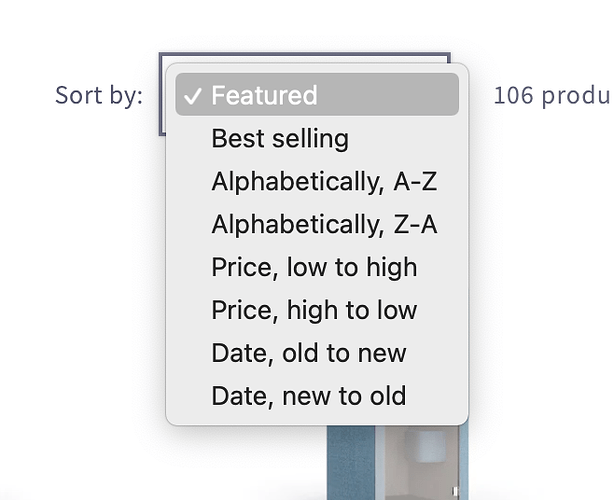Click the Sort by label
The image size is (613, 500).
point(99,96)
